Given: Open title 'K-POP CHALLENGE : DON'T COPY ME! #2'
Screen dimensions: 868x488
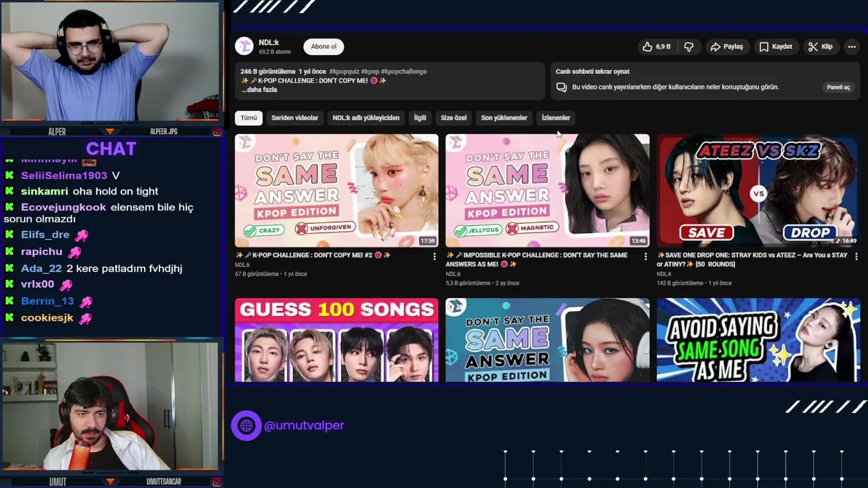Looking at the screenshot, I should point(313,256).
